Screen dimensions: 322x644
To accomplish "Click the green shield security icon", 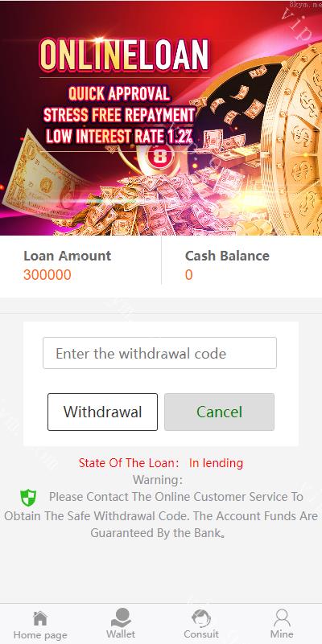I will pos(28,498).
